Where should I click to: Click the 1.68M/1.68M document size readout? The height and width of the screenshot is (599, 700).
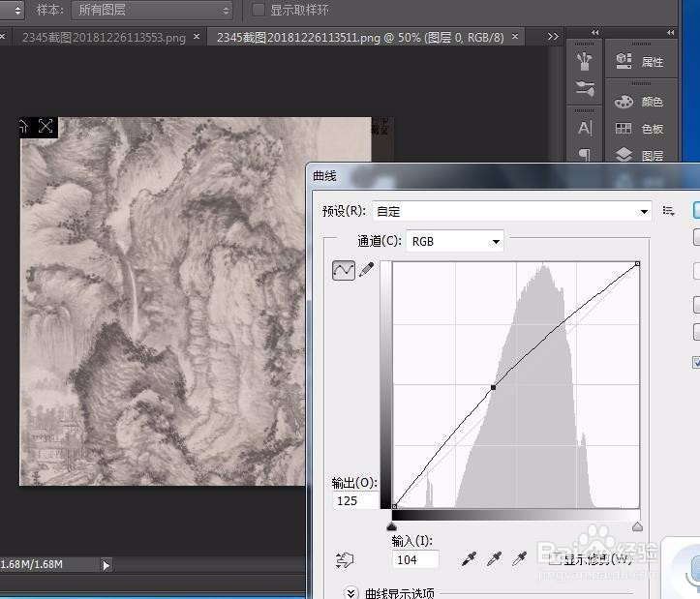(x=32, y=564)
